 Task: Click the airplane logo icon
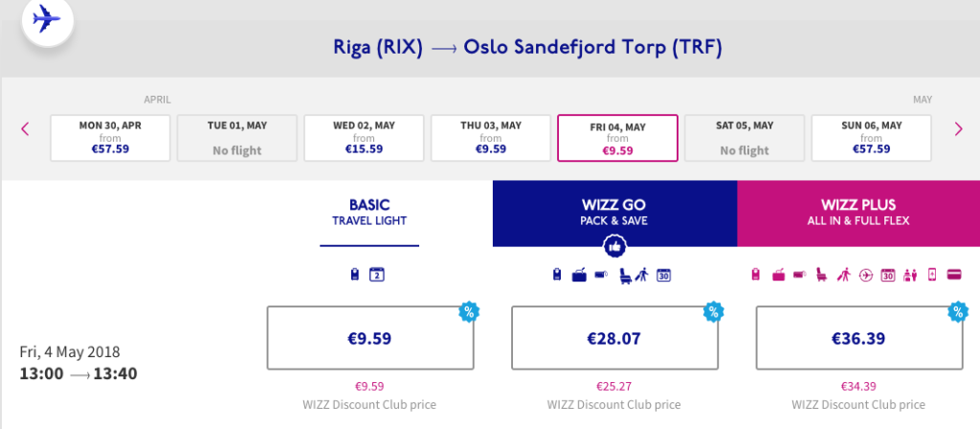click(42, 19)
